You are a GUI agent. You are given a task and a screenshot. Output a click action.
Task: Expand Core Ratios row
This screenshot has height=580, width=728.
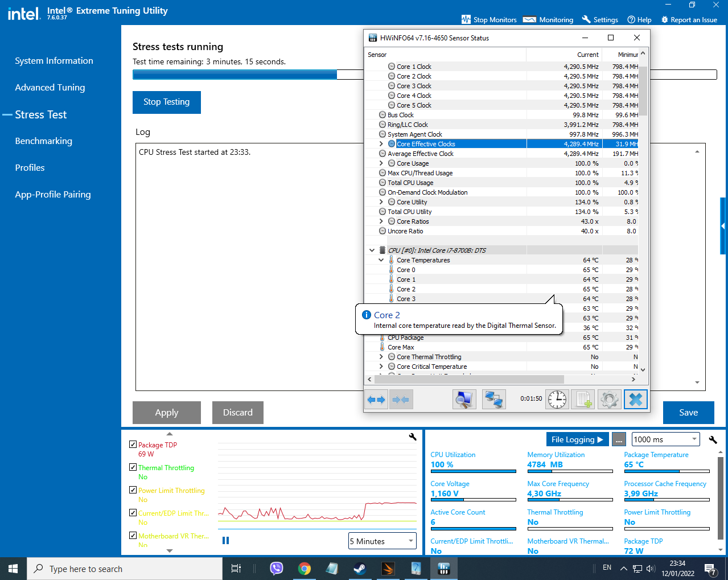[381, 221]
